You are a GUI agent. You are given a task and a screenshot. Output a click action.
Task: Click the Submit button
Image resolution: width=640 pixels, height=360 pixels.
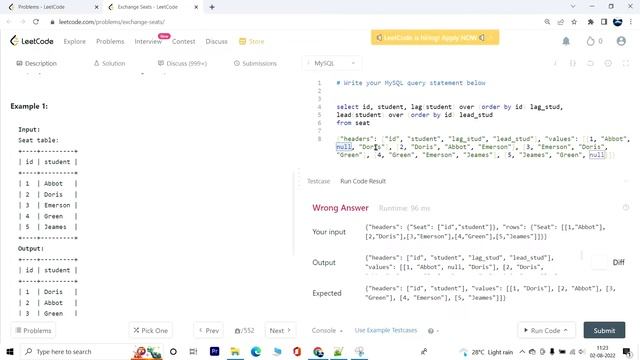[x=604, y=330]
